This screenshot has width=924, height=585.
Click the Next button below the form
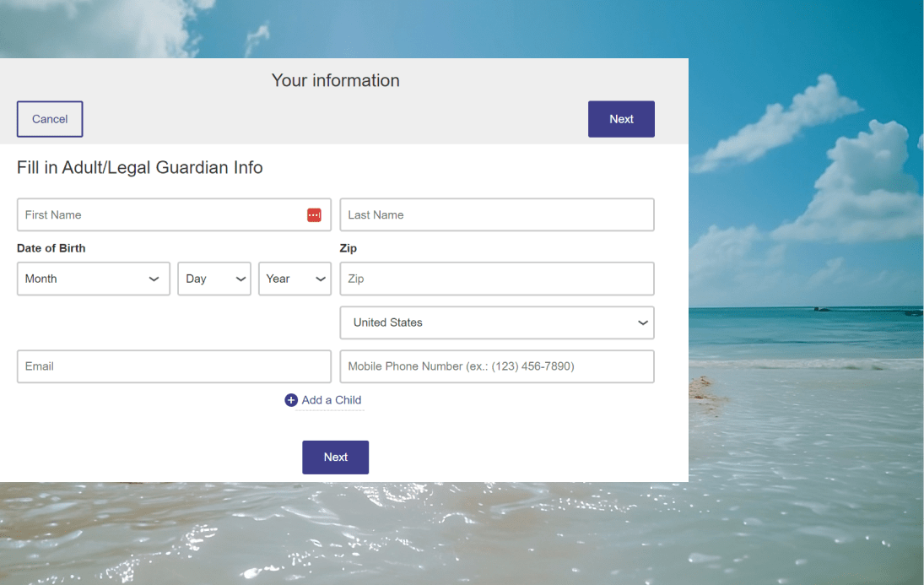(x=335, y=457)
